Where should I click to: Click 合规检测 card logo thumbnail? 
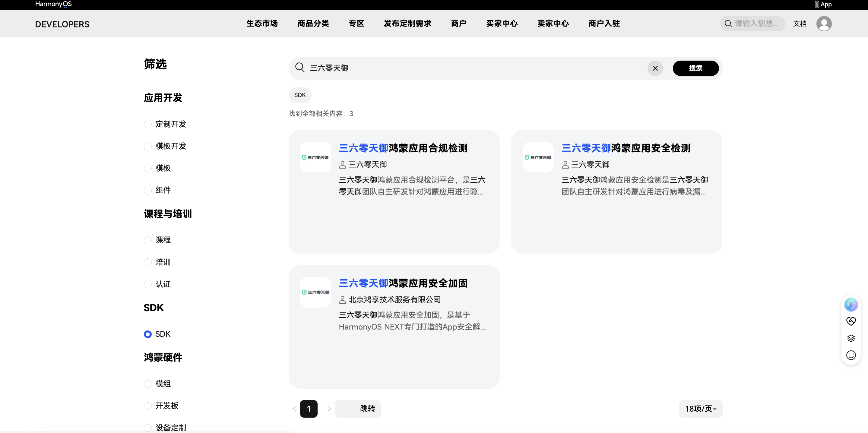coord(315,157)
